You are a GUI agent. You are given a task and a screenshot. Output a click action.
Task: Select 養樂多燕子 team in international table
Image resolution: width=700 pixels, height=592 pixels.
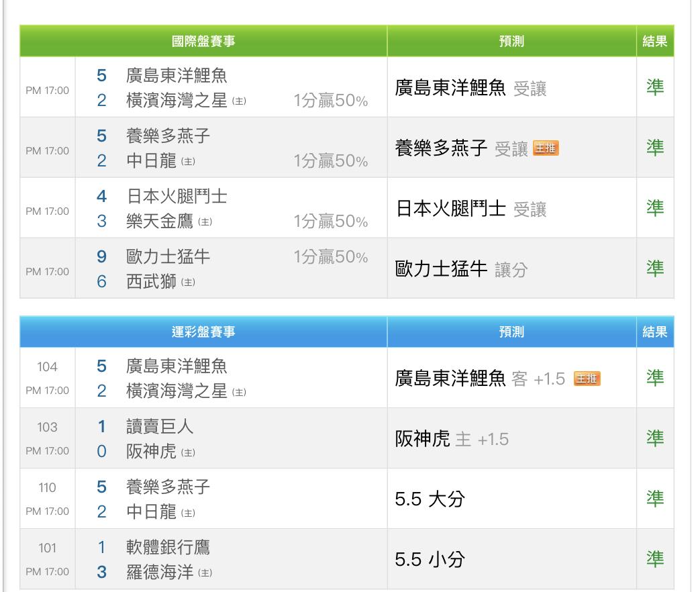(x=168, y=136)
